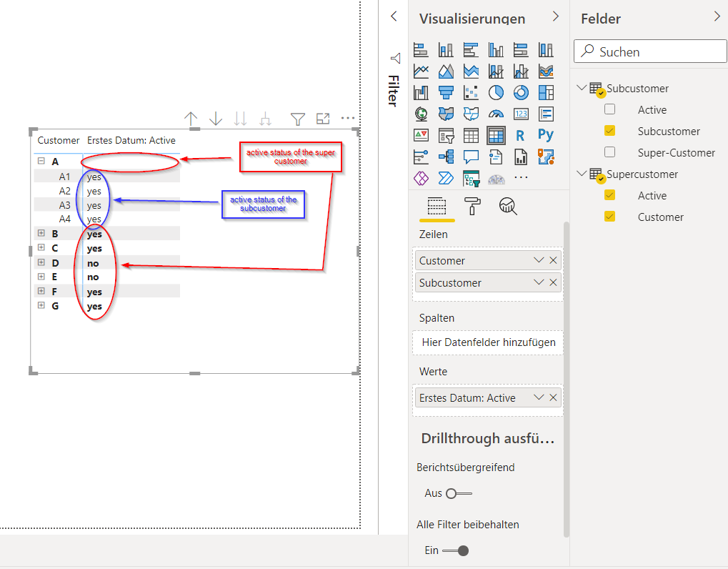Select the scatter chart visual
This screenshot has width=728, height=569.
click(471, 92)
